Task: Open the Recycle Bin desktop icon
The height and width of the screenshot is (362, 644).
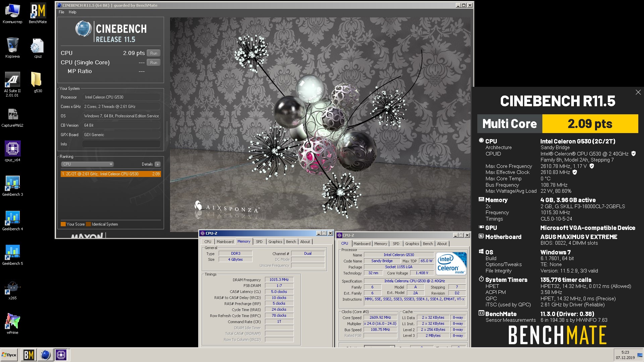Action: tap(12, 48)
